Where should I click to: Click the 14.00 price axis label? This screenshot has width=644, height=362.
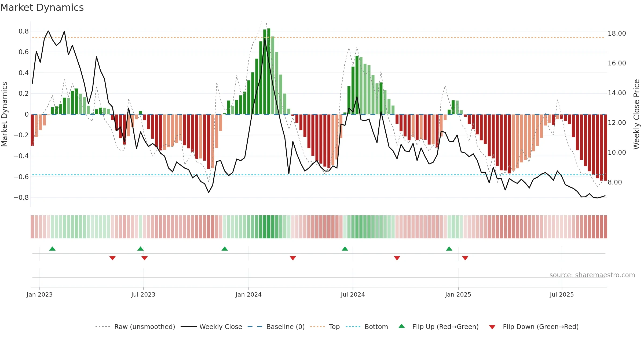click(617, 93)
